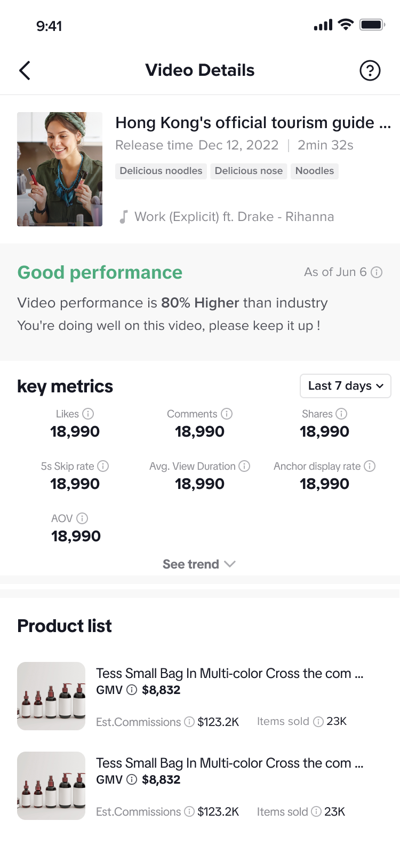The width and height of the screenshot is (400, 868).
Task: Open the first Tess Small Bag product thumbnail
Action: 51,696
